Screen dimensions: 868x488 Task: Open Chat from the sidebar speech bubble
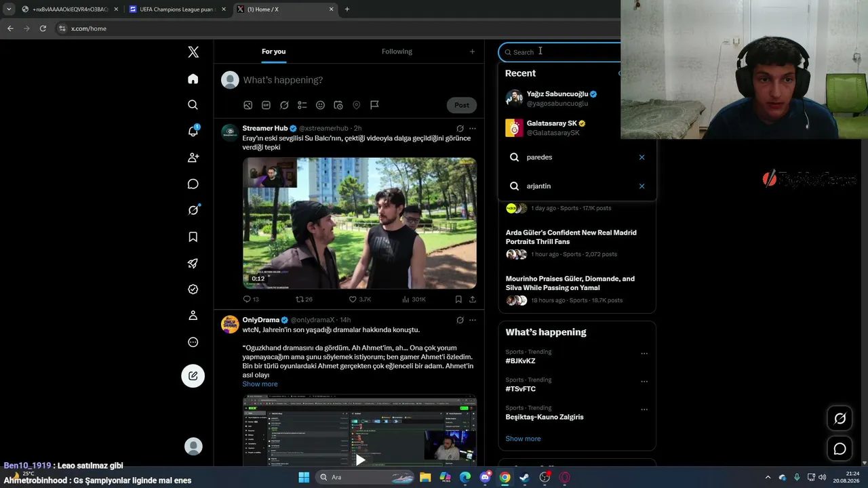pos(193,184)
